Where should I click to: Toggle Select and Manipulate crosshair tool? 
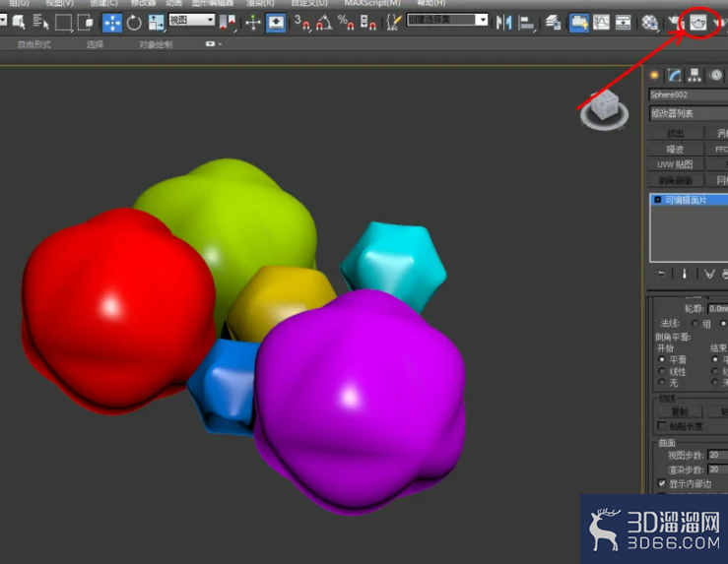(x=253, y=23)
